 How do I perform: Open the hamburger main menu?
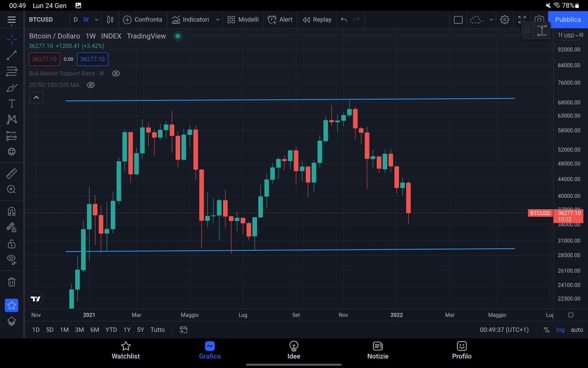12,20
